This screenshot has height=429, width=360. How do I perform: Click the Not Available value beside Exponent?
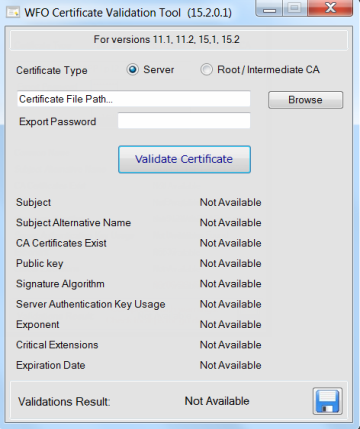coord(231,324)
